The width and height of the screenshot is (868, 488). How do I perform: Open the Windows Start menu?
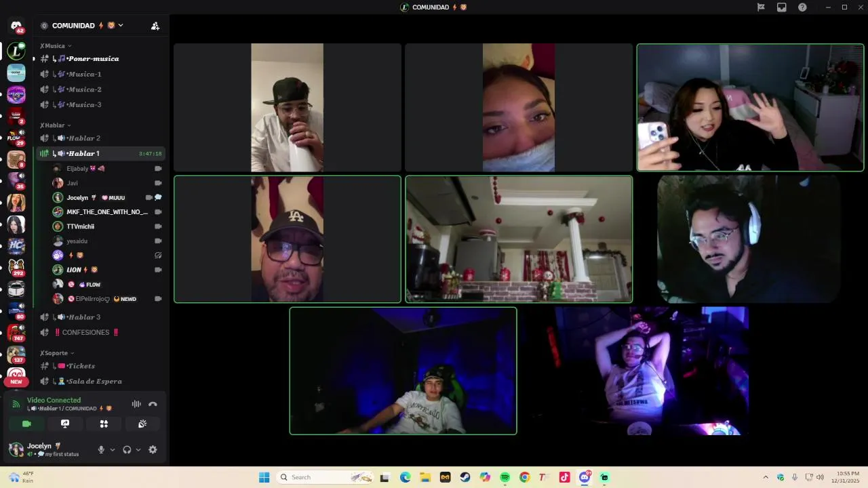coord(264,477)
